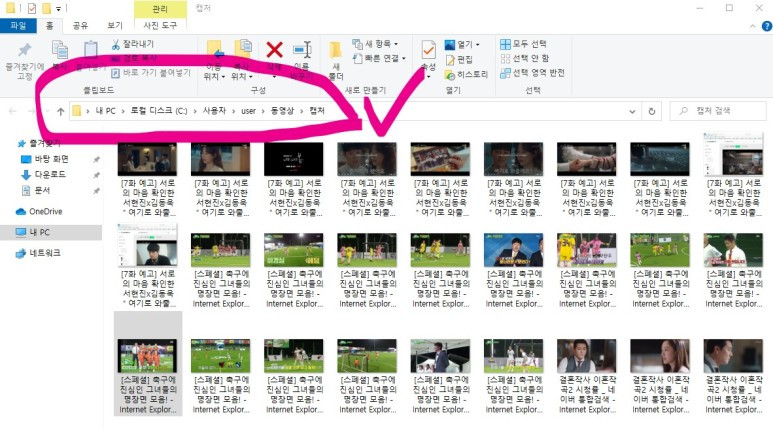Open New item (새 항목) dropdown

tap(375, 44)
